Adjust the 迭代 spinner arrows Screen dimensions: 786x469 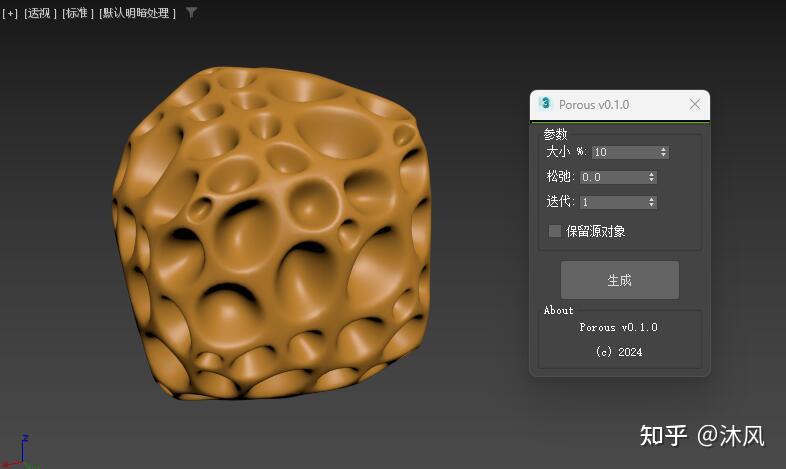pos(652,202)
